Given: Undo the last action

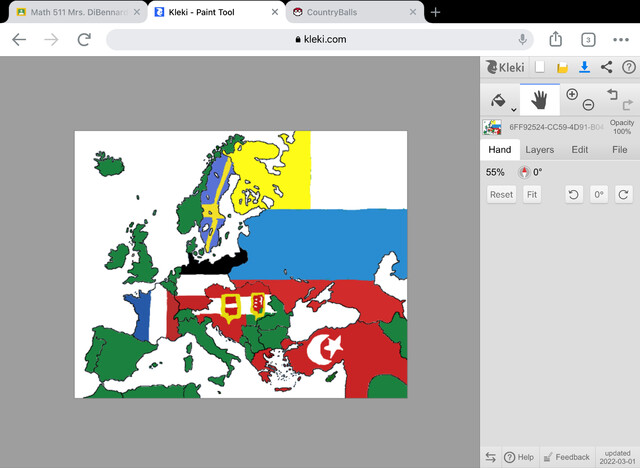Looking at the screenshot, I should coord(612,94).
